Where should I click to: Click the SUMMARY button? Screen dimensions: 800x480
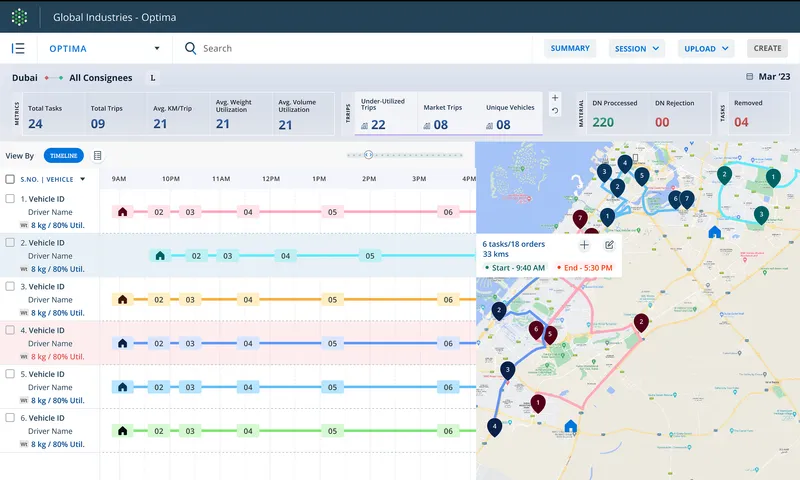pos(570,48)
